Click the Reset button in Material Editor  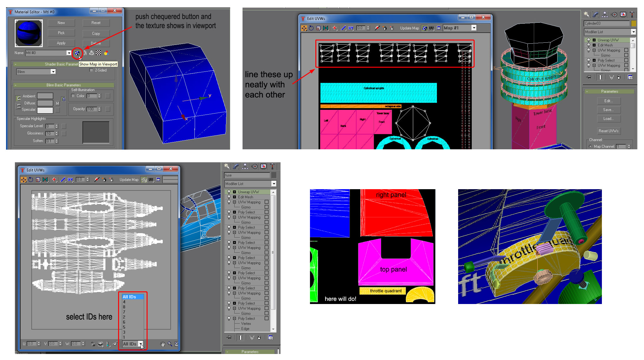(96, 23)
